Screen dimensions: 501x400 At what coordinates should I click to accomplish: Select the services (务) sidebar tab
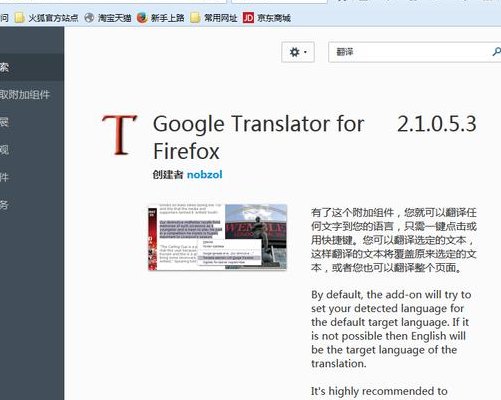(x=32, y=205)
